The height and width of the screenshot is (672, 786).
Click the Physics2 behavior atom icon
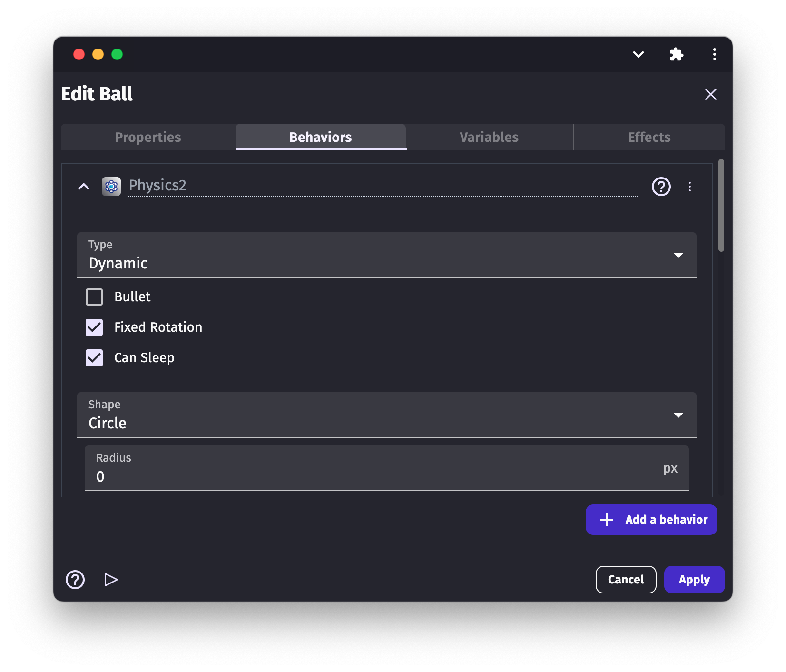111,187
